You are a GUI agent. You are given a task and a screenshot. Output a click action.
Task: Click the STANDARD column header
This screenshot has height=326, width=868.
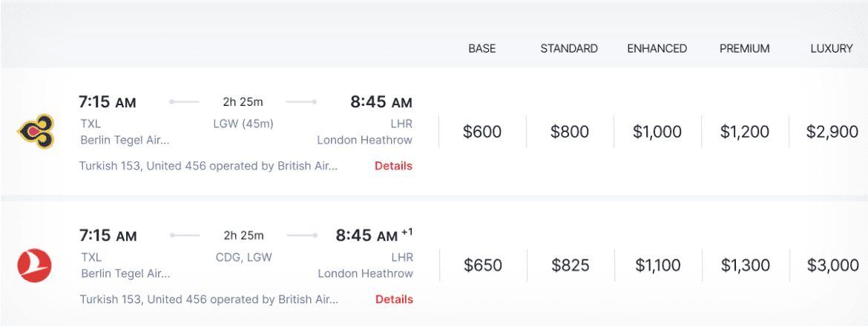tap(569, 49)
